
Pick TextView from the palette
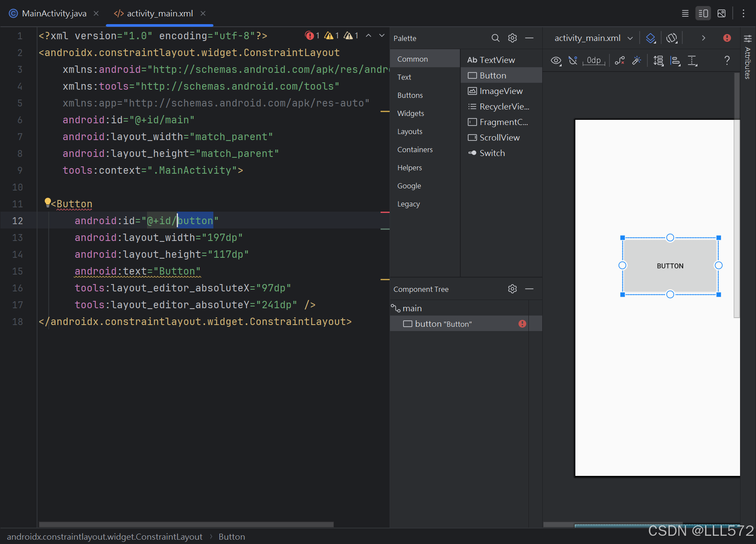coord(501,60)
